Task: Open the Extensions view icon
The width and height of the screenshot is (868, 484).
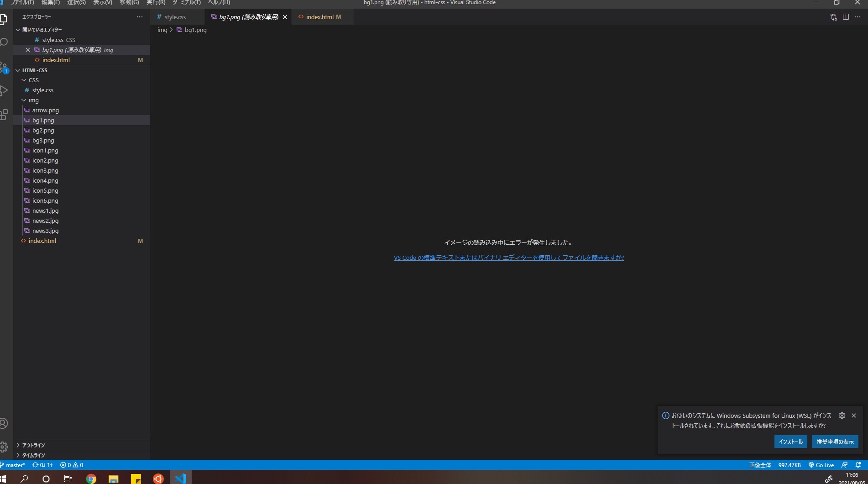Action: pyautogui.click(x=4, y=115)
